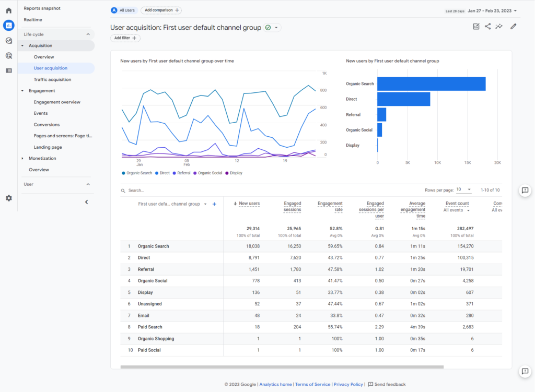
Task: Open the Engagement overview report
Action: (x=57, y=102)
